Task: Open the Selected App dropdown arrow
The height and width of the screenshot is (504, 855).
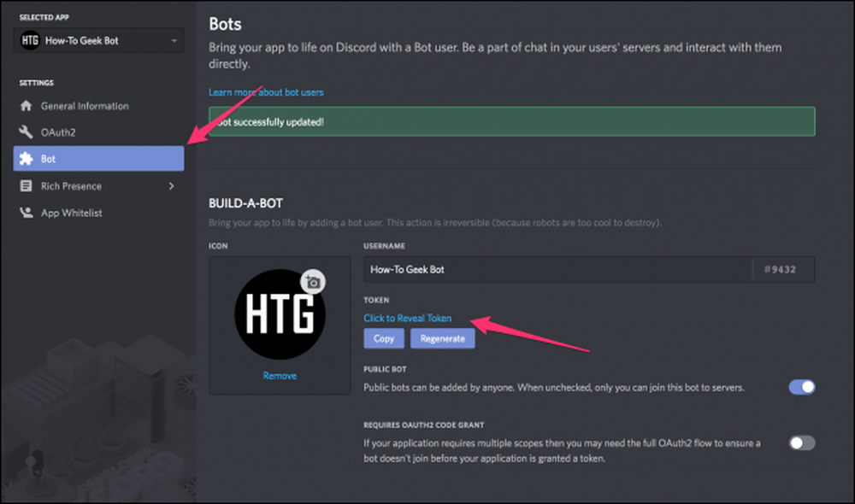Action: tap(174, 41)
